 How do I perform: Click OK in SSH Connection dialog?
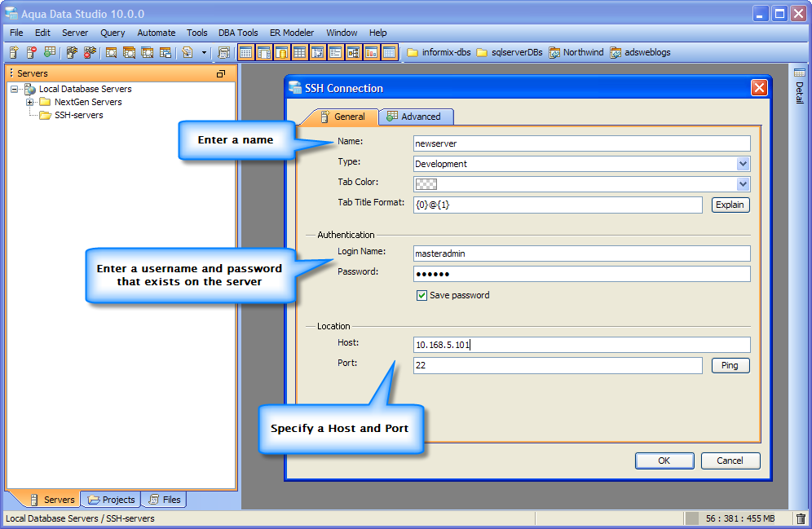click(664, 461)
